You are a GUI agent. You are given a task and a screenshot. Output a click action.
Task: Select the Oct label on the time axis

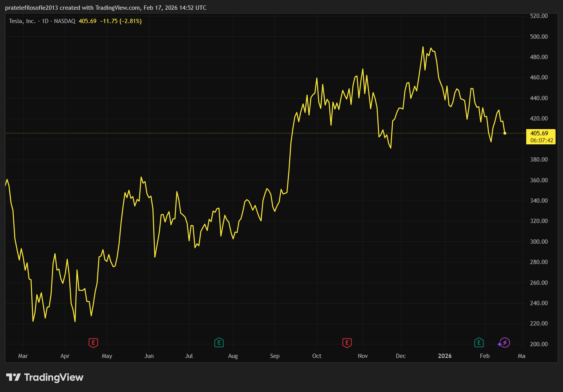(317, 356)
